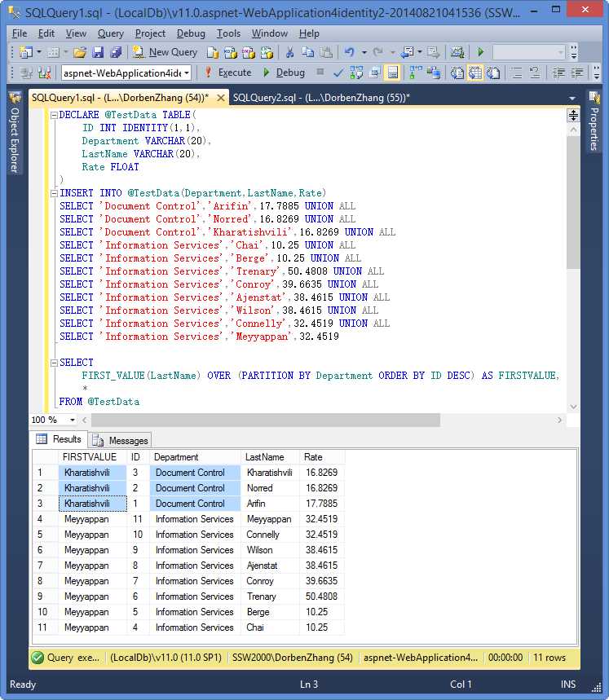Open the Window menu
The image size is (609, 700).
(270, 33)
